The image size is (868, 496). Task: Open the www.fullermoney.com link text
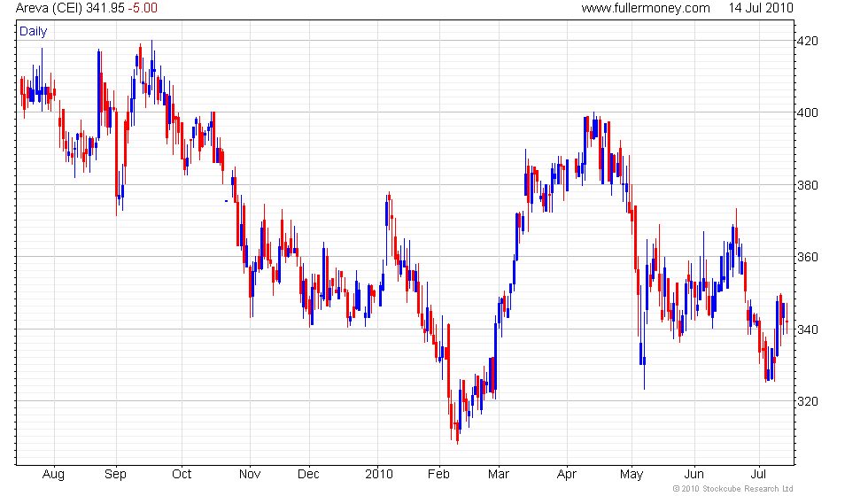646,8
